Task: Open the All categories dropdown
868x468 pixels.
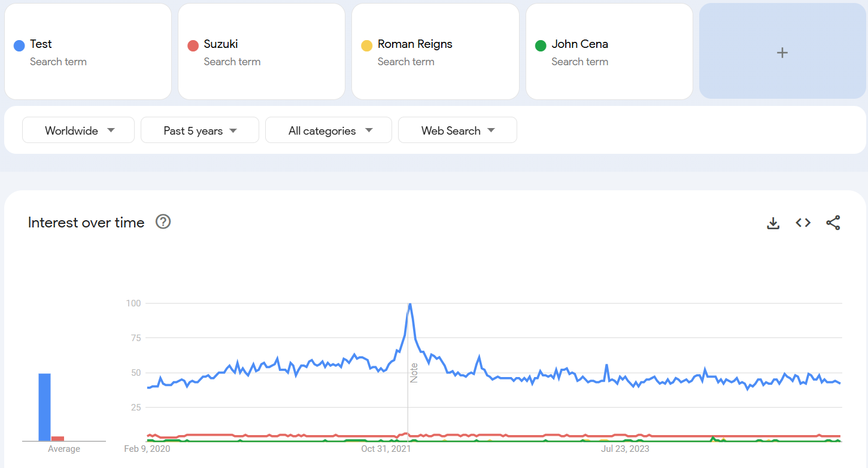Action: [x=329, y=130]
